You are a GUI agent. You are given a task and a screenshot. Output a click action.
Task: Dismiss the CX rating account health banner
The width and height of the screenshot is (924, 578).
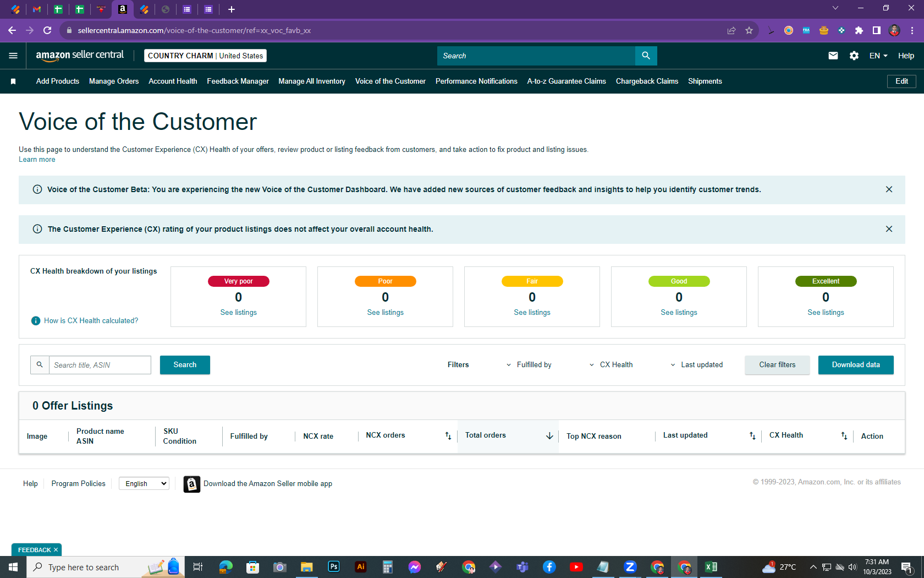(889, 229)
